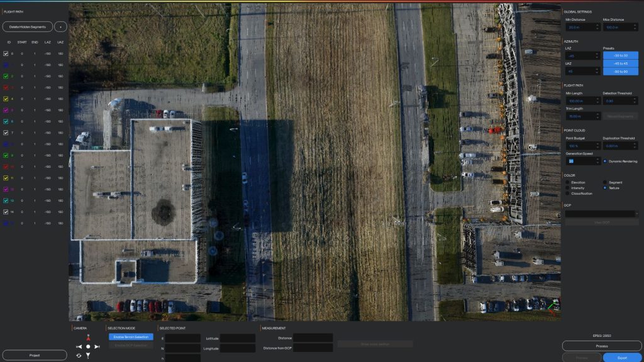This screenshot has width=644, height=362.
Task: Click the Min Distance stepper arrows
Action: click(x=596, y=28)
